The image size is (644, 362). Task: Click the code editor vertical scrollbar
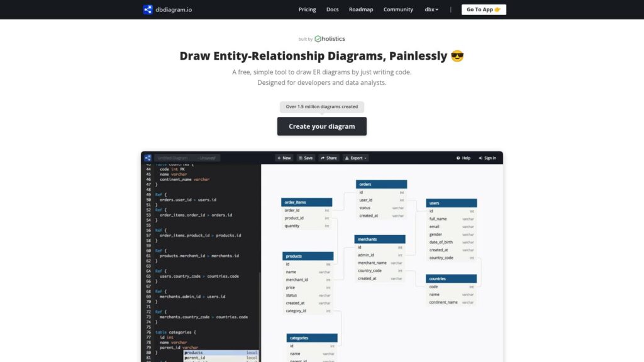[260, 316]
